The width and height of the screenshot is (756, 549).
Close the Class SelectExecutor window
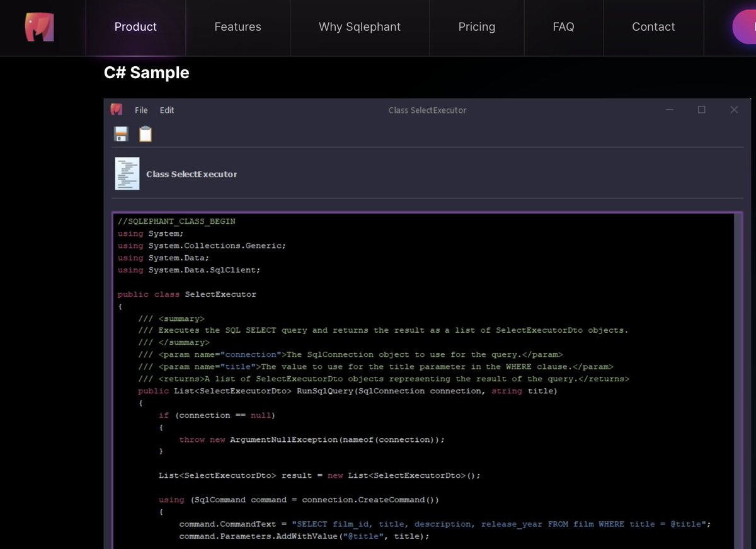point(734,110)
